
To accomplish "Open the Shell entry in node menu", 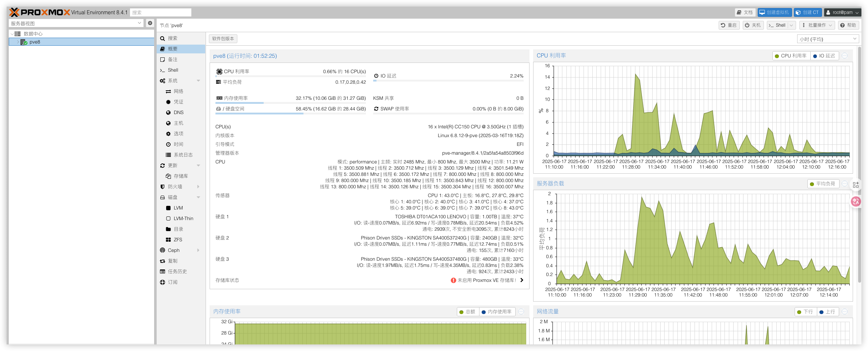I will point(181,70).
